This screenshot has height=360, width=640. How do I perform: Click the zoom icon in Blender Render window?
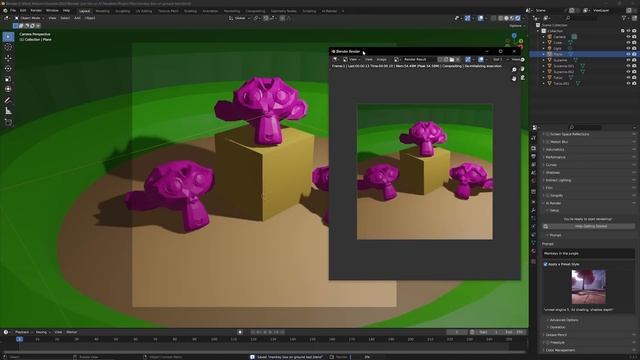(x=514, y=70)
